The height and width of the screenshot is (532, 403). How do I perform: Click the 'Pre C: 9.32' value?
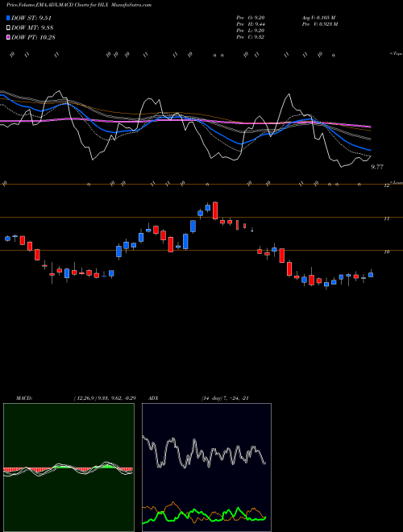click(251, 37)
